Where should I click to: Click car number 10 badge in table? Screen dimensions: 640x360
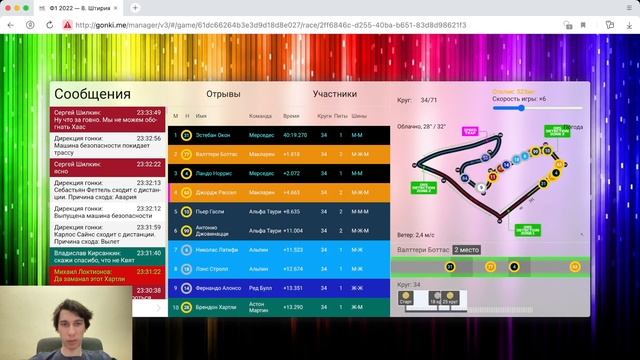[186, 211]
